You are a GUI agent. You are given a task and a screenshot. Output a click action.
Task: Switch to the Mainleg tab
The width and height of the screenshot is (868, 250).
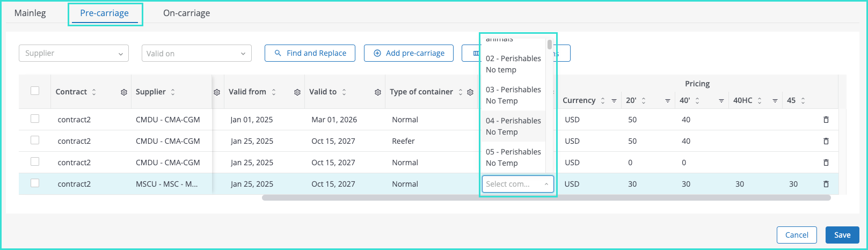tap(30, 13)
